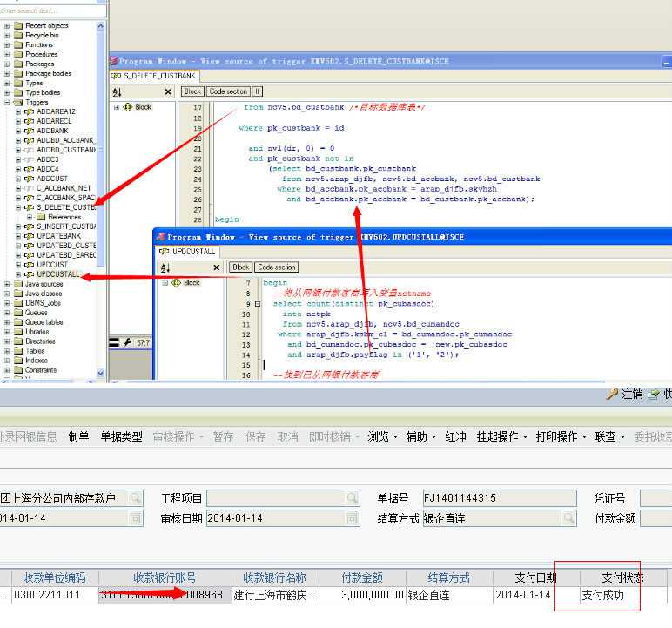Toggle code fold marker at line 9
672x628 pixels.
click(258, 304)
